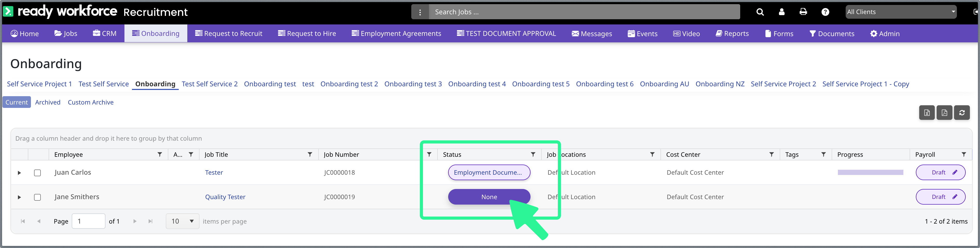Filter the A... column

tap(191, 154)
